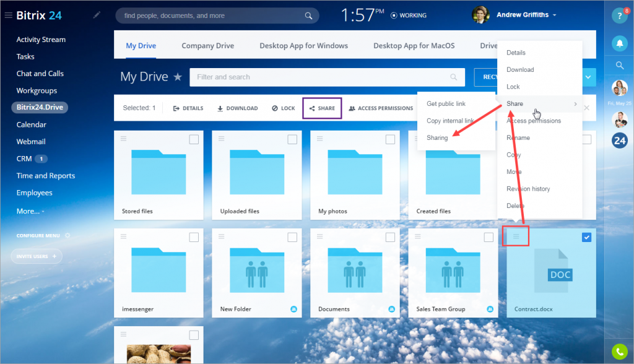Click the star next to My Drive title
Viewport: 634px width, 364px height.
(x=178, y=77)
